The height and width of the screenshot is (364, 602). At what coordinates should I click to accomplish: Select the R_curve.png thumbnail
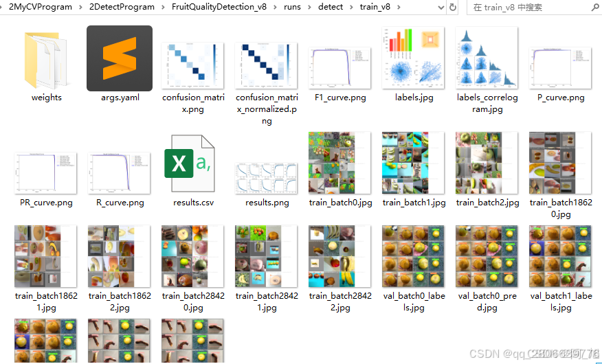(119, 173)
